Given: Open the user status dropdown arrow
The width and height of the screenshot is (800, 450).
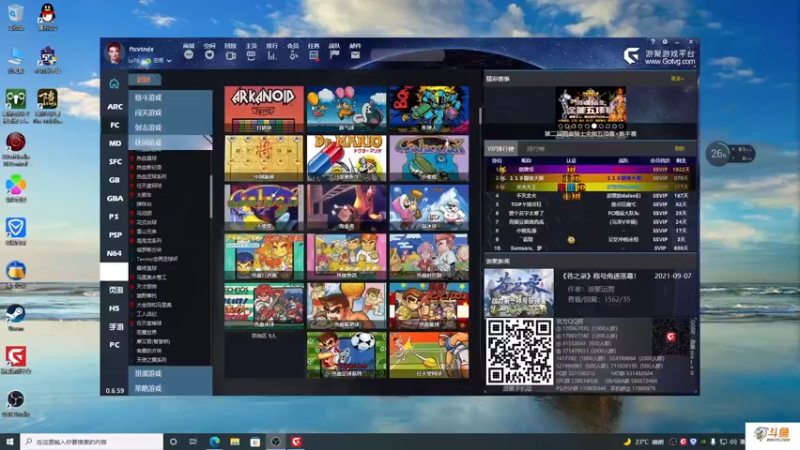Looking at the screenshot, I should 169,61.
